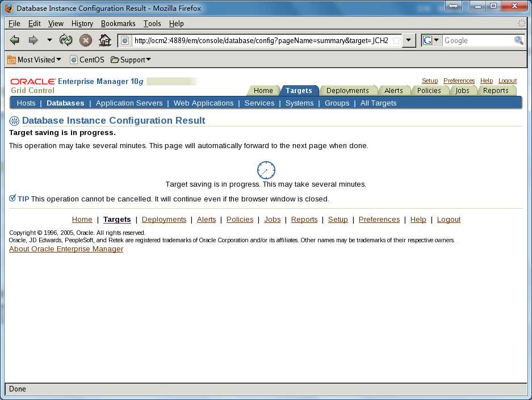Click the clock progress indicator icon

pos(266,170)
